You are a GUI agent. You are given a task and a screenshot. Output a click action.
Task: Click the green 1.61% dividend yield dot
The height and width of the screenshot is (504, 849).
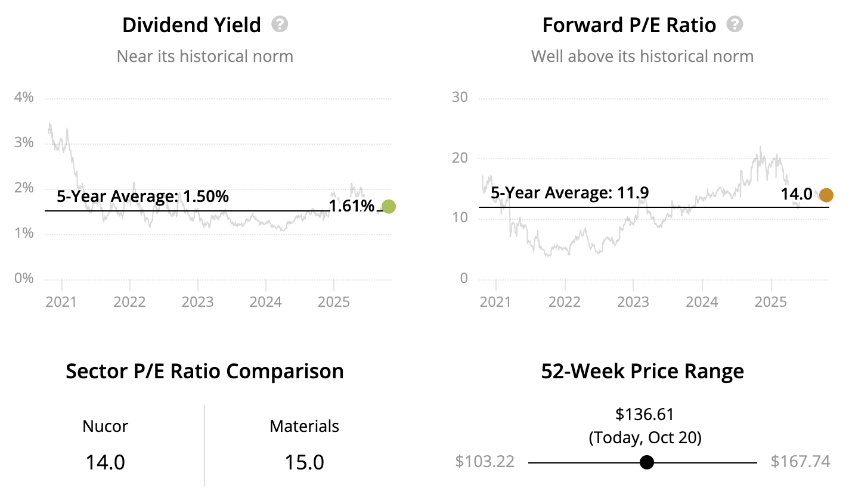pyautogui.click(x=388, y=207)
